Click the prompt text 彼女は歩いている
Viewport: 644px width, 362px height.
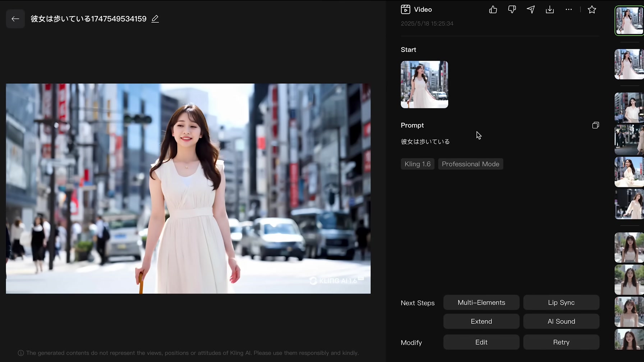tap(425, 142)
